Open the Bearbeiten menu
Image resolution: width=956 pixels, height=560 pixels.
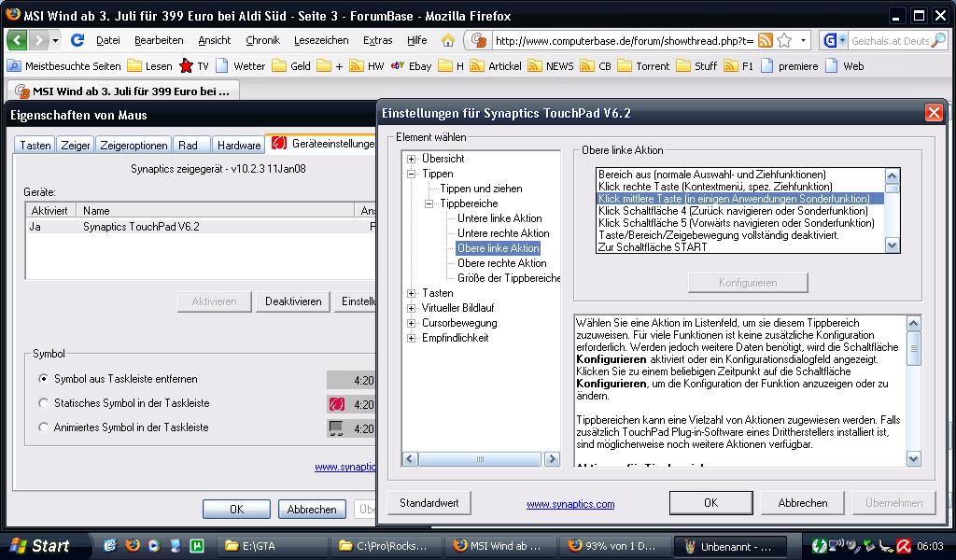click(x=159, y=40)
